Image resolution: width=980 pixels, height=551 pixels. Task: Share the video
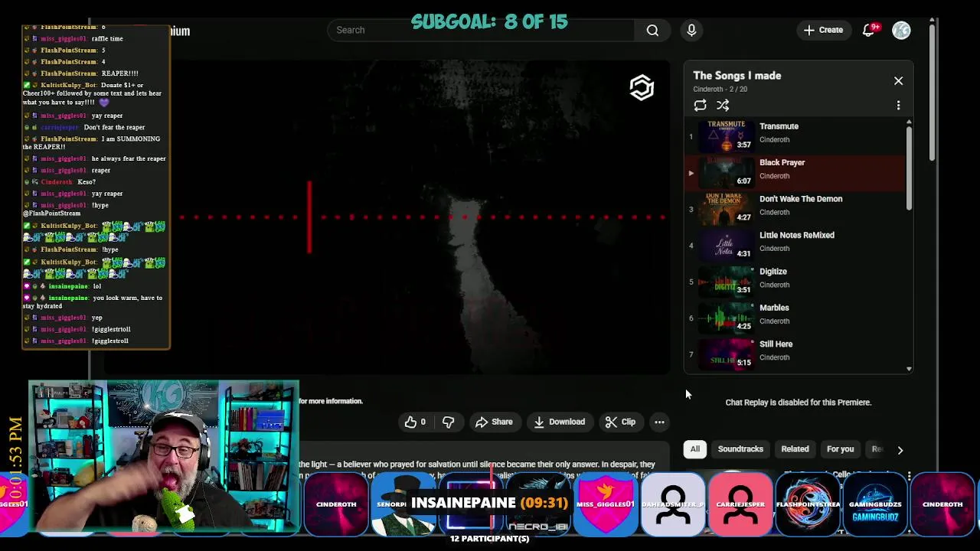tap(494, 422)
